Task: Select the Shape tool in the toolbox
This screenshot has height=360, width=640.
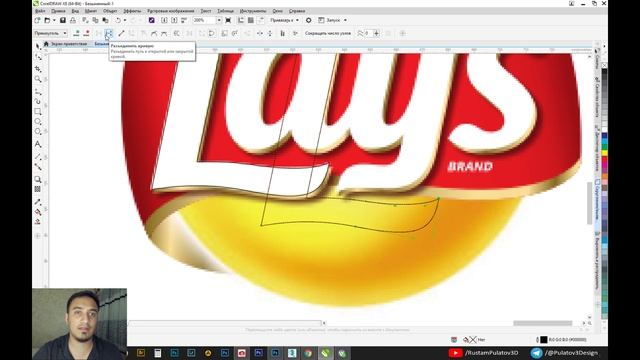Action: point(38,57)
